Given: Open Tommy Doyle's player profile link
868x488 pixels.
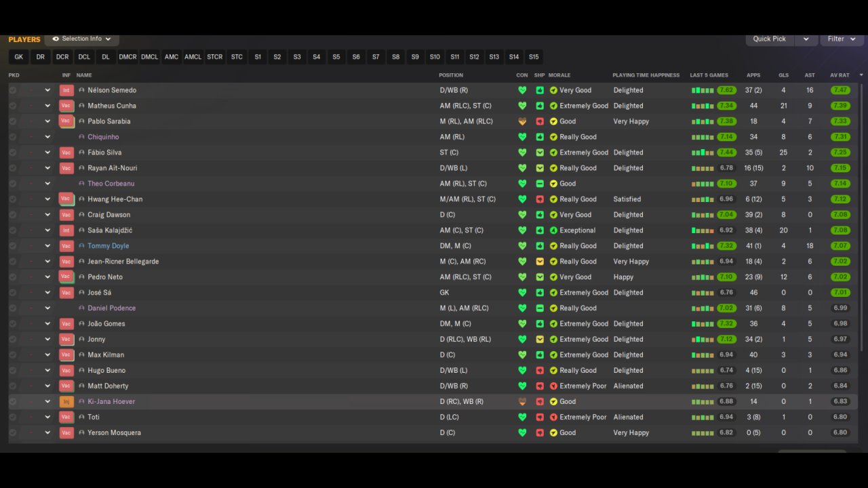Looking at the screenshot, I should (x=108, y=246).
